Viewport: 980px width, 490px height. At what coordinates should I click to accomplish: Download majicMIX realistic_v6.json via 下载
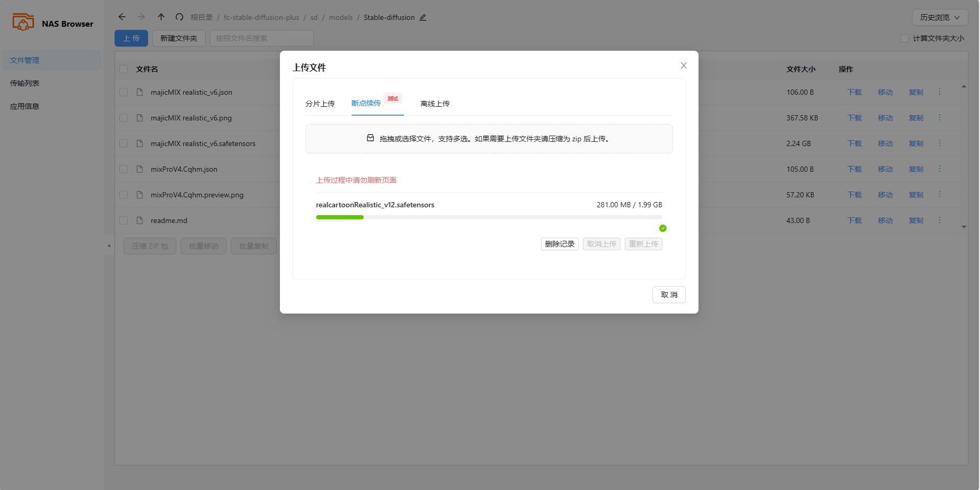[x=854, y=92]
